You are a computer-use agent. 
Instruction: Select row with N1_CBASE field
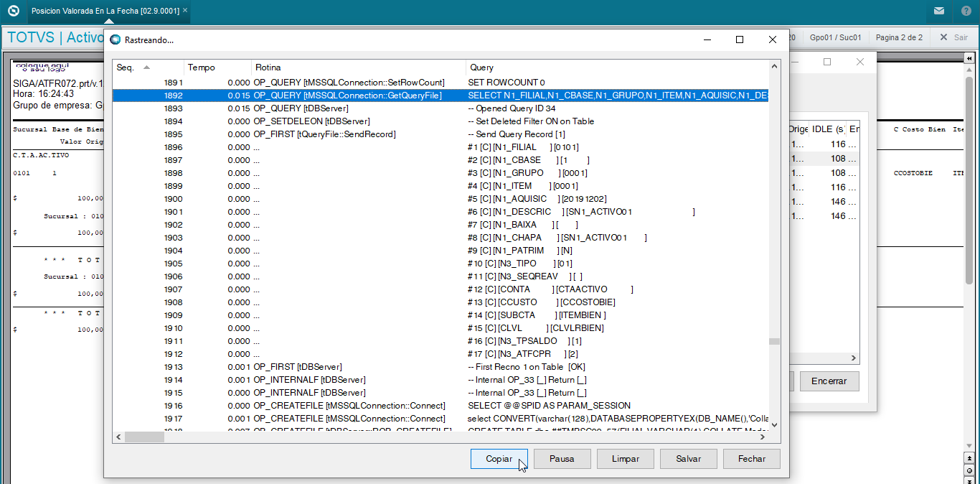[441, 160]
